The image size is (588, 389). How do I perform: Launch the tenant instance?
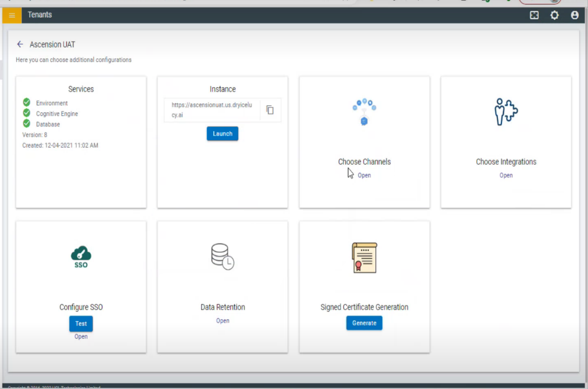click(x=222, y=134)
